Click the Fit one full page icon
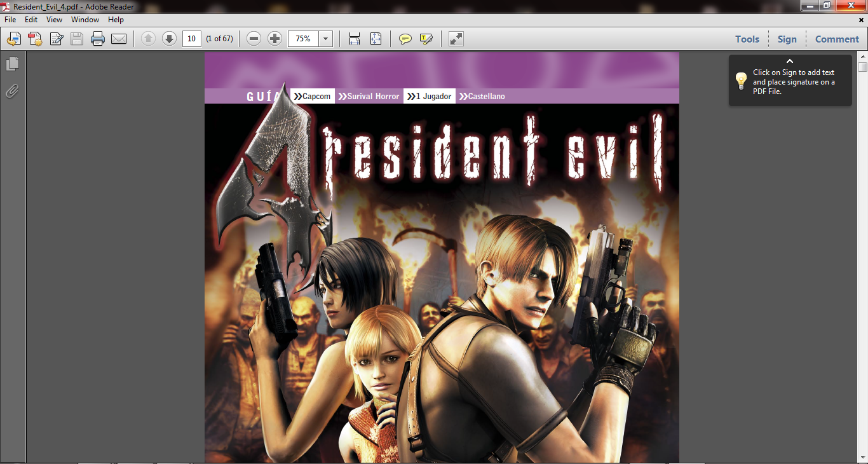Image resolution: width=868 pixels, height=464 pixels. pos(376,39)
